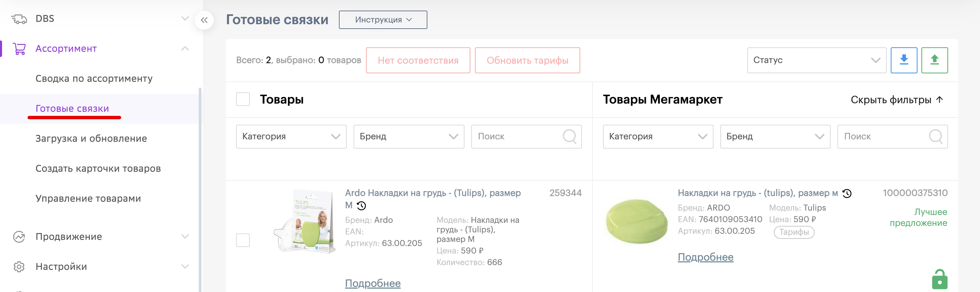This screenshot has height=292, width=980.
Task: Click the green nipple shield thumbnail
Action: [x=636, y=221]
